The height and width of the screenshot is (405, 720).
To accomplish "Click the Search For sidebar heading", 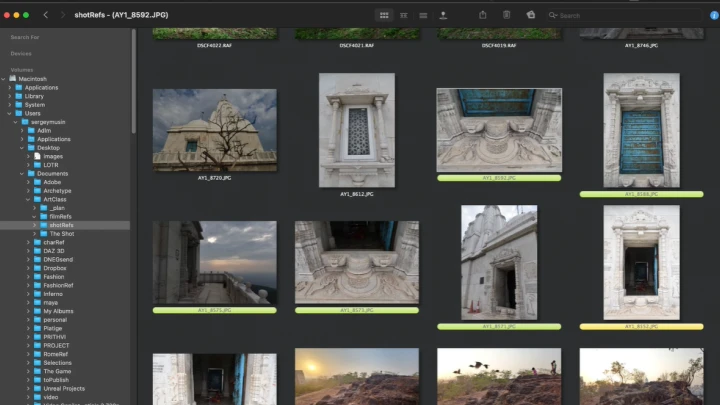I will [25, 37].
